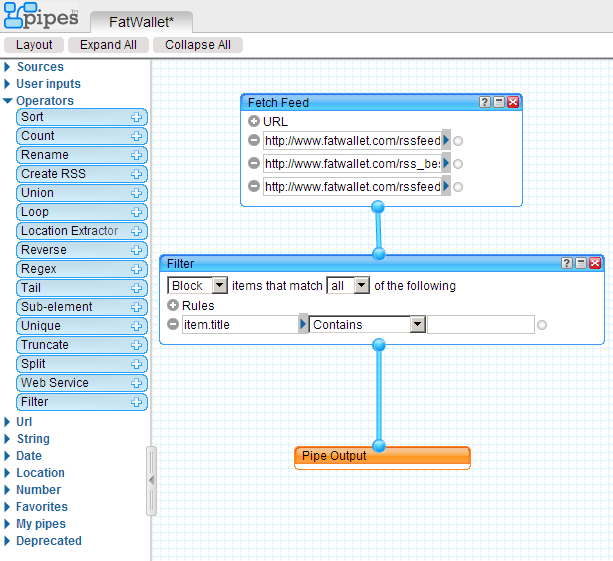This screenshot has height=561, width=613.
Task: Open help for the Fetch Feed module
Action: pos(484,102)
